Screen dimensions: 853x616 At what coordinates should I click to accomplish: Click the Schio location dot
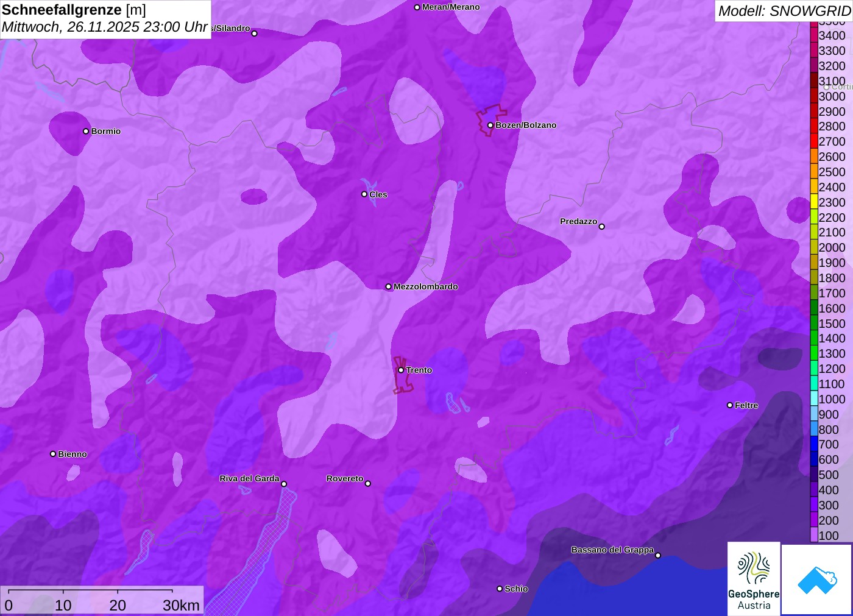[500, 589]
